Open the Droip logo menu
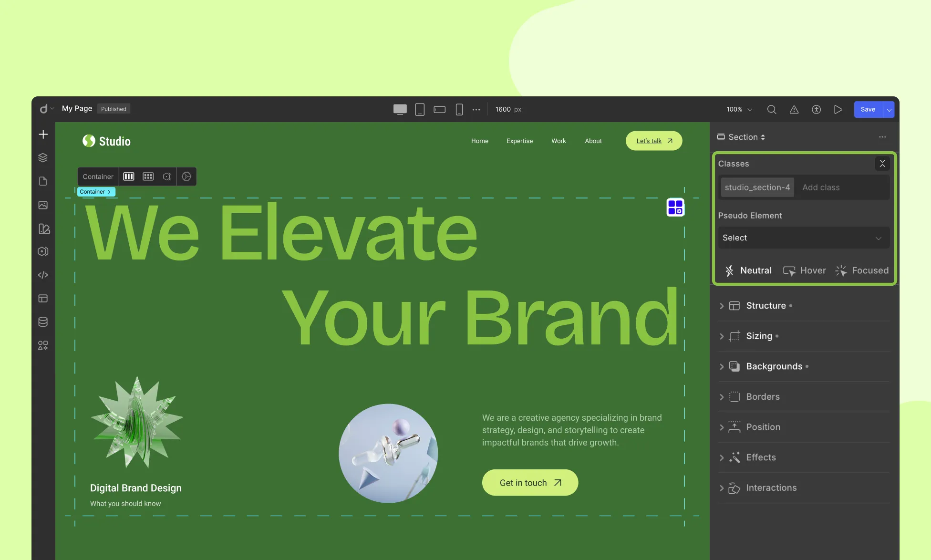 tap(46, 109)
